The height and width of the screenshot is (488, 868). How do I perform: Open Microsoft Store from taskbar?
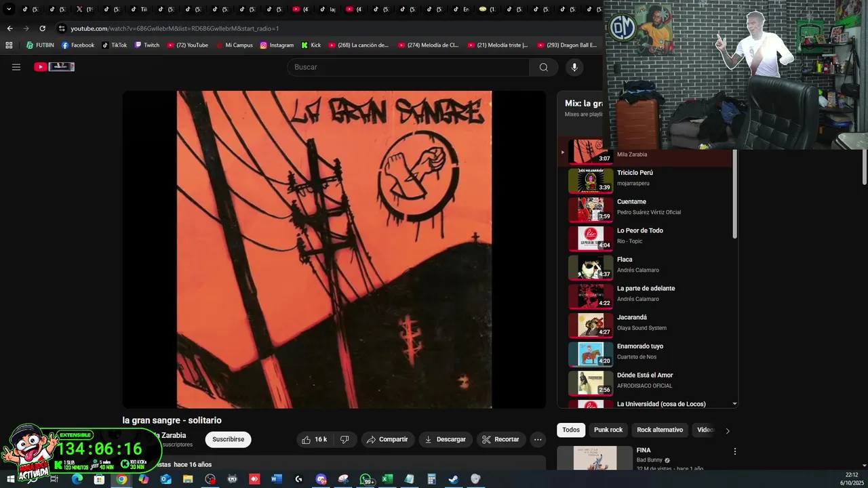tap(99, 479)
